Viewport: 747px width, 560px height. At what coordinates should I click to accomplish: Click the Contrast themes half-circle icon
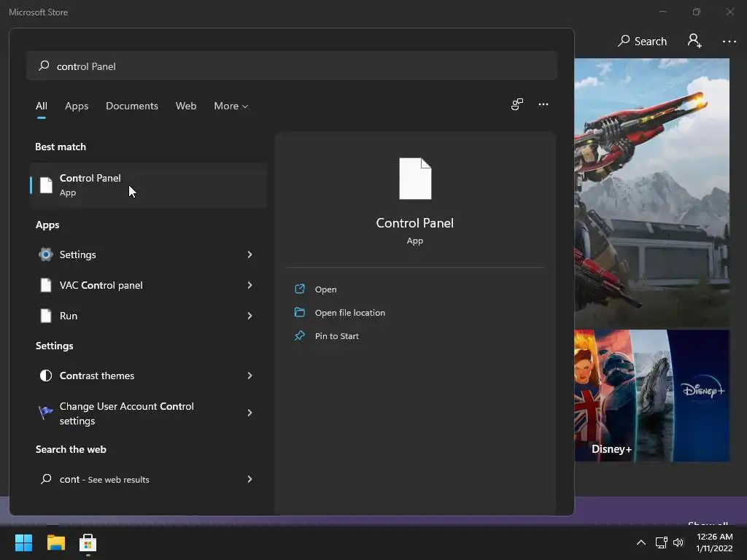pos(46,376)
